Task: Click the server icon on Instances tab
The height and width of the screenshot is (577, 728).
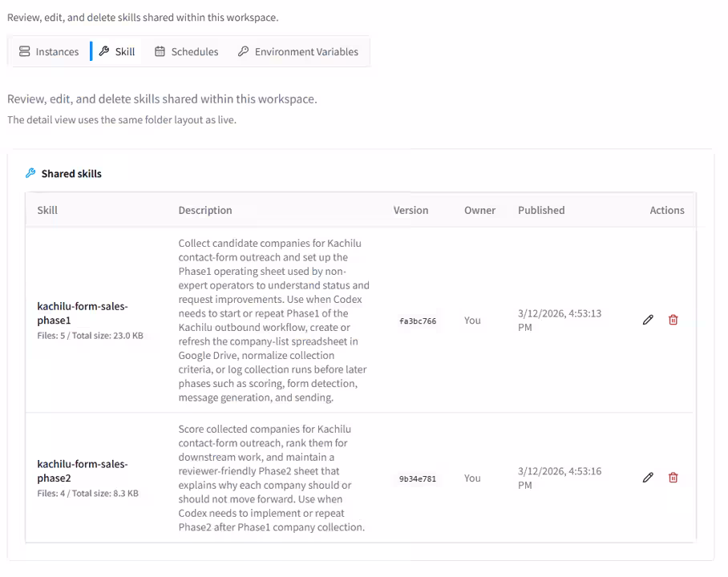Action: click(x=25, y=51)
